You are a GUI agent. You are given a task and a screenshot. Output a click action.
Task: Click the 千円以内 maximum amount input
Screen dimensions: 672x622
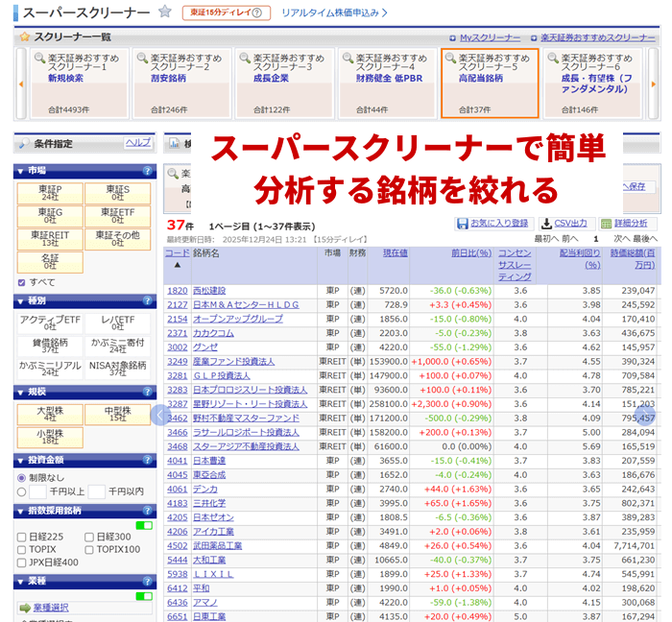click(96, 491)
